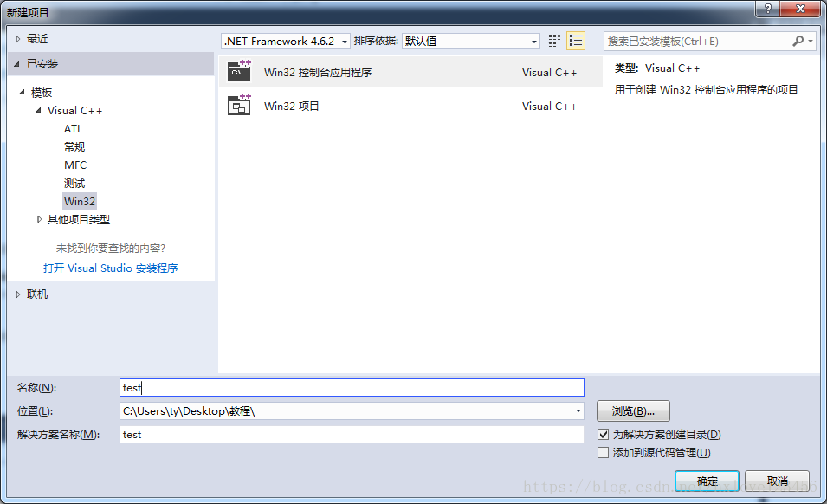Open the Visual Studio installer link

(x=111, y=268)
